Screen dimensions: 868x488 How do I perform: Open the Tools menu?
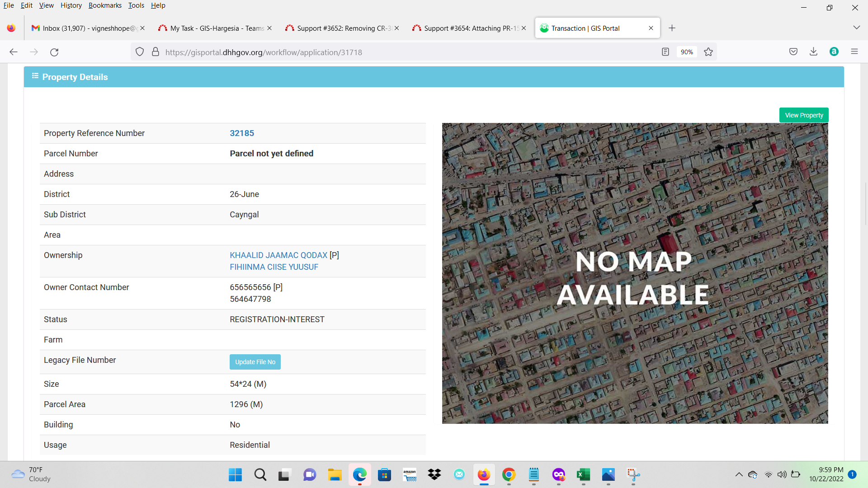click(136, 5)
